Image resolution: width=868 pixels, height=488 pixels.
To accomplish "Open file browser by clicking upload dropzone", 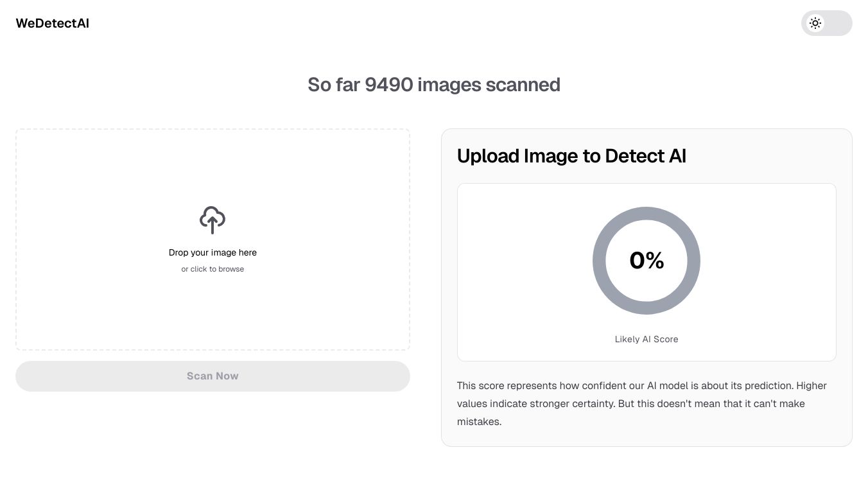I will point(213,239).
